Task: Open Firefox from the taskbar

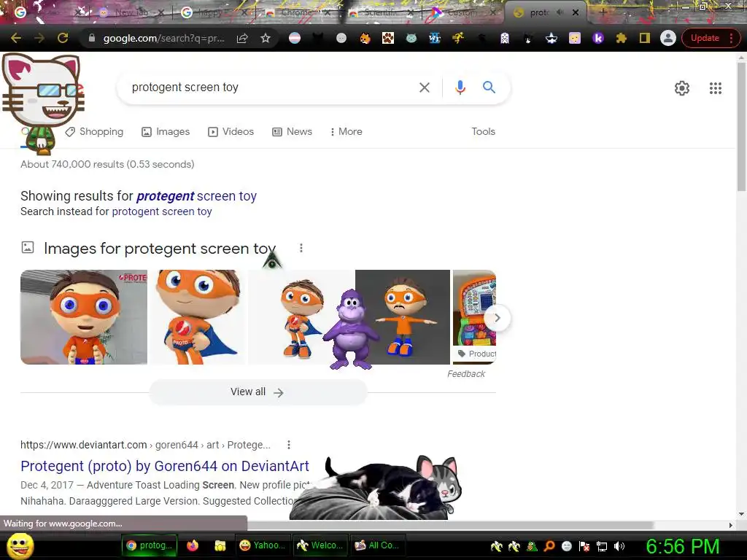Action: [193, 545]
